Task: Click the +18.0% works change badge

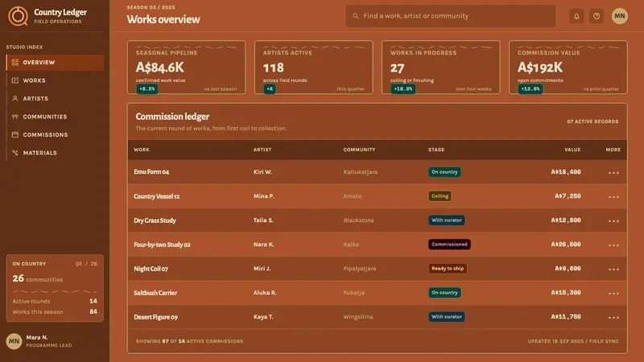Action: tap(403, 88)
